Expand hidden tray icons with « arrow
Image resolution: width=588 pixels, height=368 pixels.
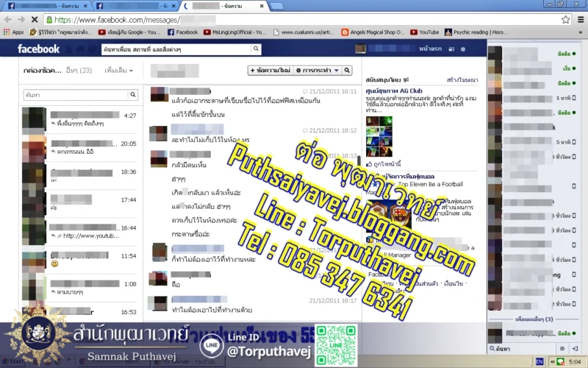click(553, 361)
